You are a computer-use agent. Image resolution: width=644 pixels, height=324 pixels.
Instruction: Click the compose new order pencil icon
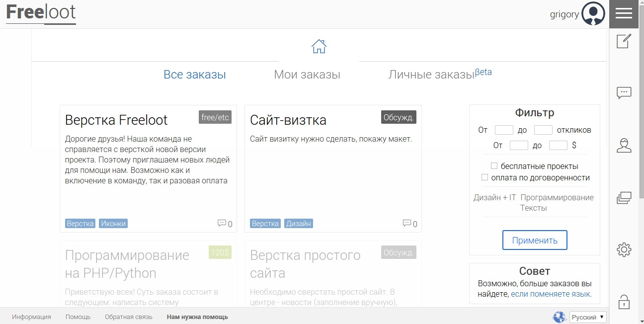point(624,41)
